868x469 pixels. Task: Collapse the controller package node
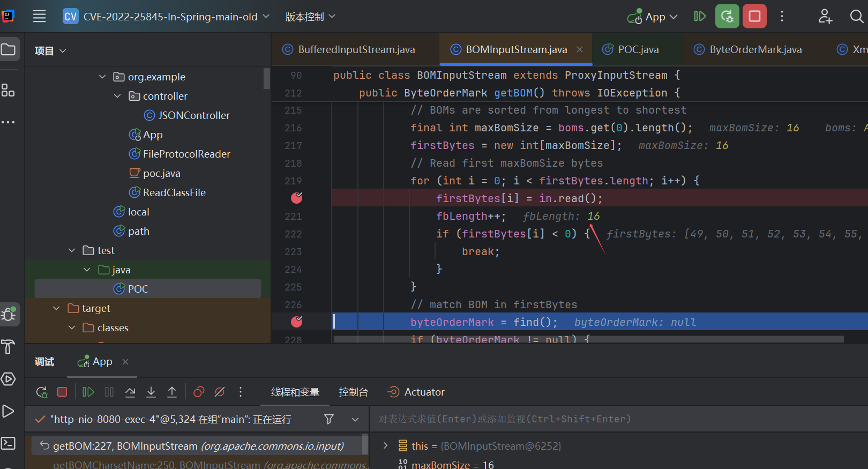click(117, 96)
